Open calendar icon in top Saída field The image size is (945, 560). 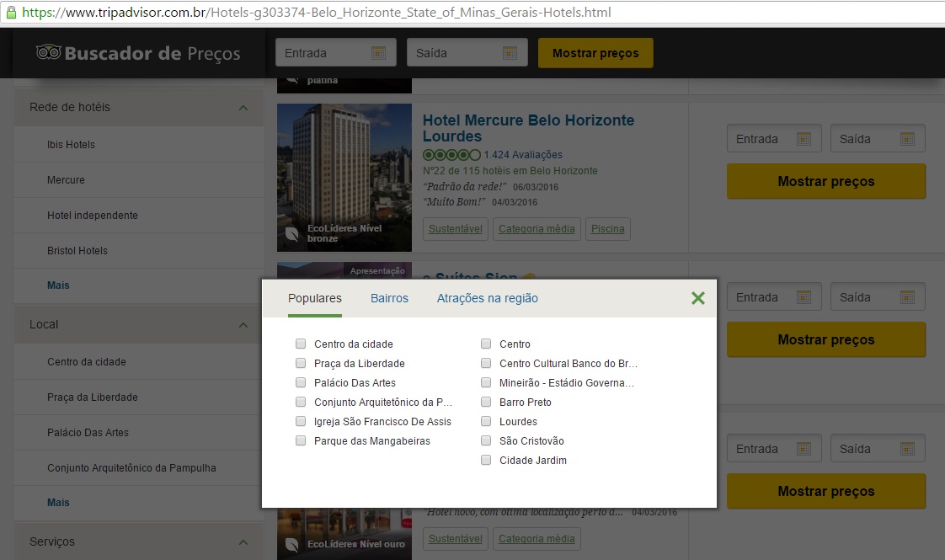[x=510, y=53]
